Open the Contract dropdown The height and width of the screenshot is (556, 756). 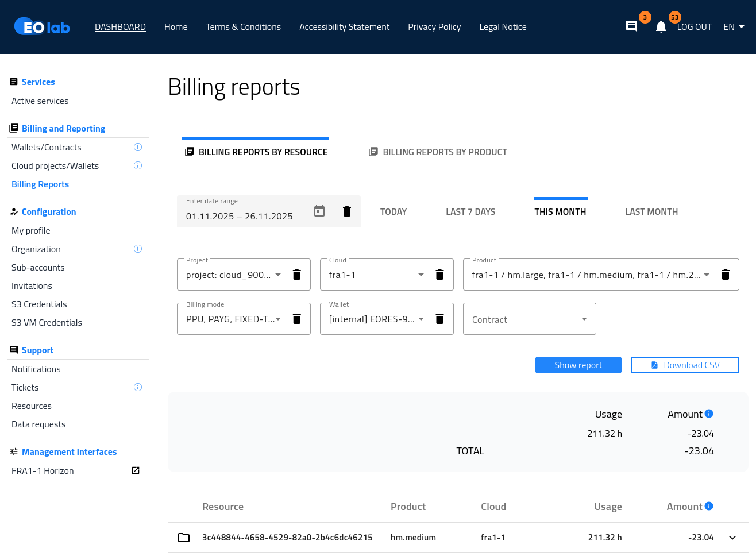(529, 319)
